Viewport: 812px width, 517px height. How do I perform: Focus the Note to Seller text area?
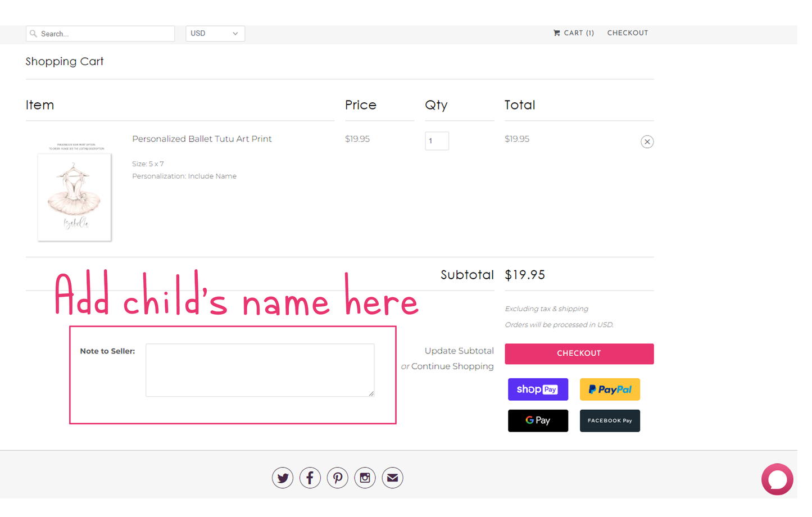click(x=260, y=370)
